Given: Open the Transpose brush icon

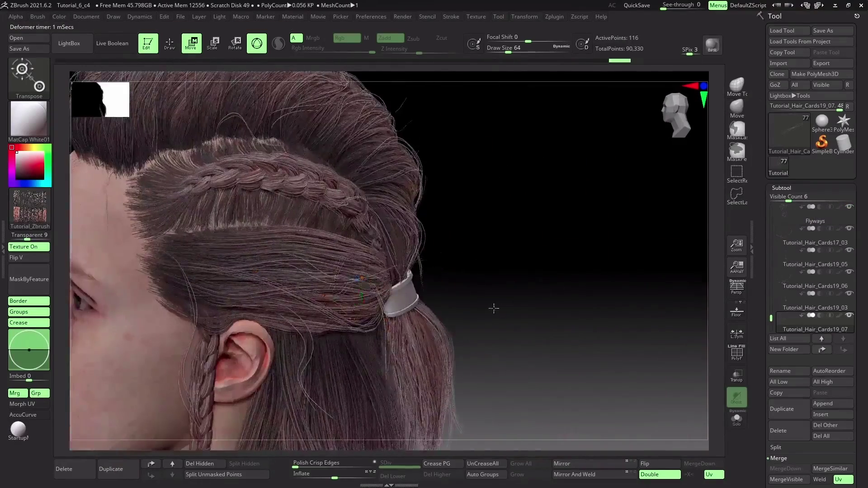Looking at the screenshot, I should [x=29, y=78].
